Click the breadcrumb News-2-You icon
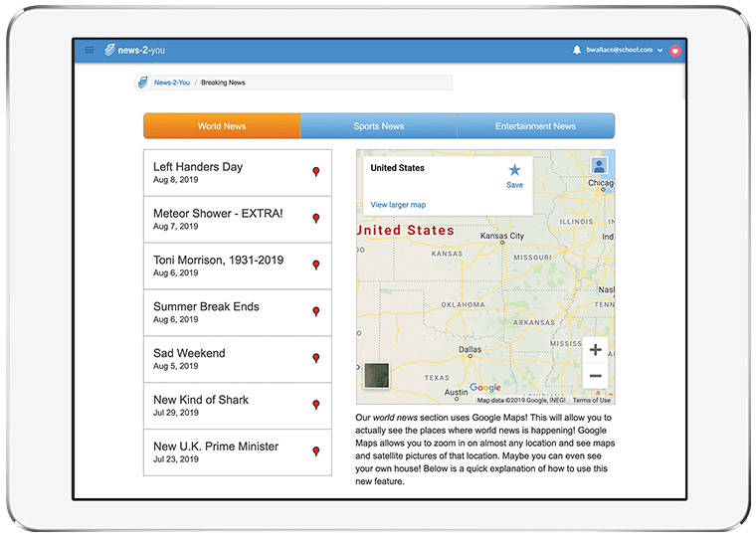The width and height of the screenshot is (756, 537). 142,83
